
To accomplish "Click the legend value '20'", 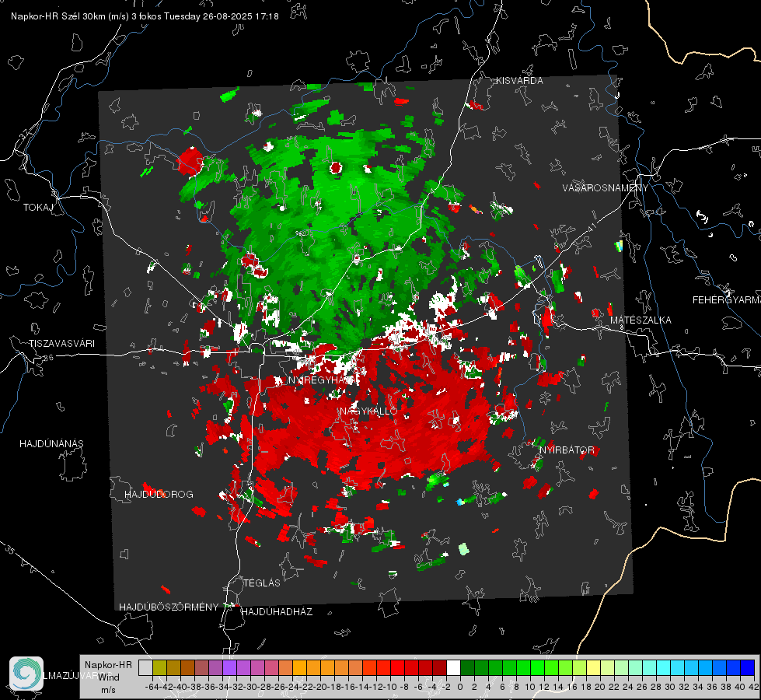I will coord(599,687).
